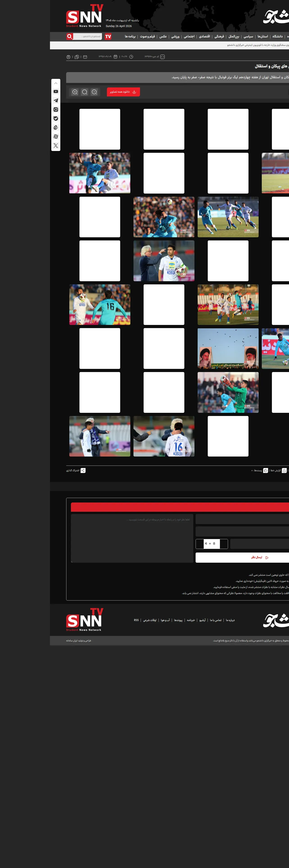289x868 pixels.
Task: Open the عکس menu item
Action: point(163,36)
